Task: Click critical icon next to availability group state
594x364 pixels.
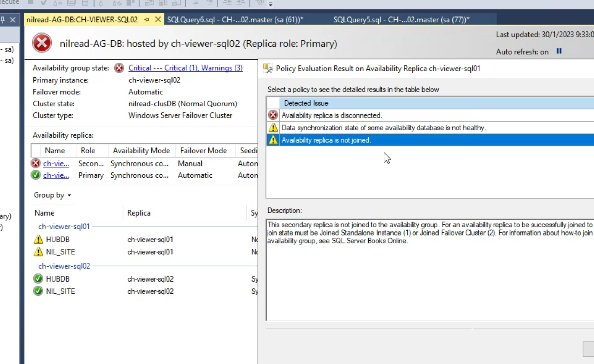Action: 119,68
